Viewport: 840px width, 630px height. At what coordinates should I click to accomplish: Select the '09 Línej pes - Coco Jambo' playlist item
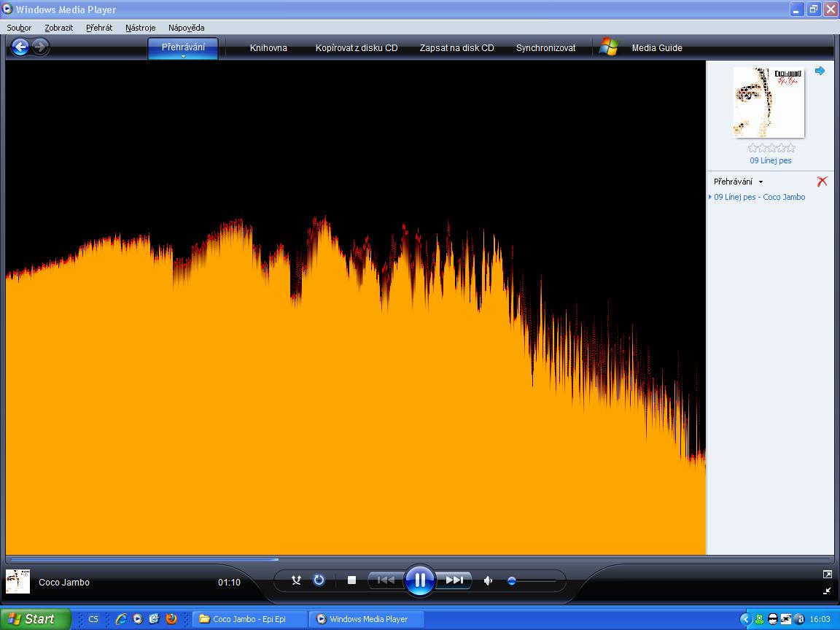759,197
